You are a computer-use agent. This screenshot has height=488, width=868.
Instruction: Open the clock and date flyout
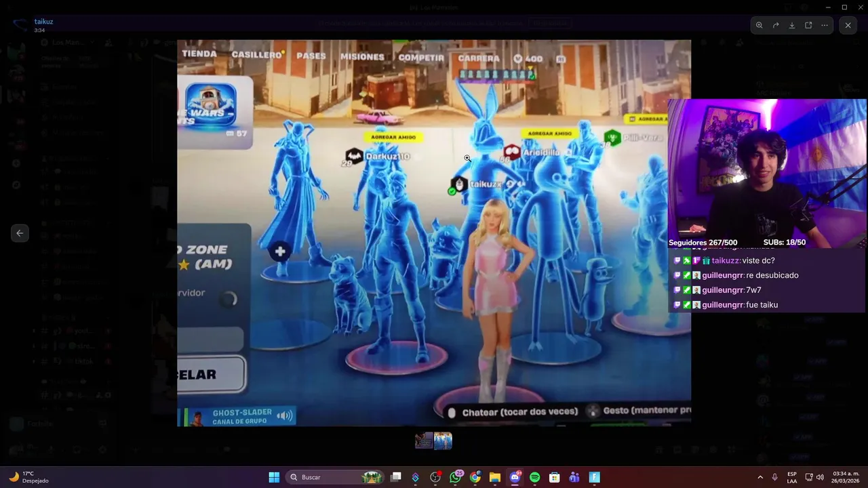pos(846,477)
